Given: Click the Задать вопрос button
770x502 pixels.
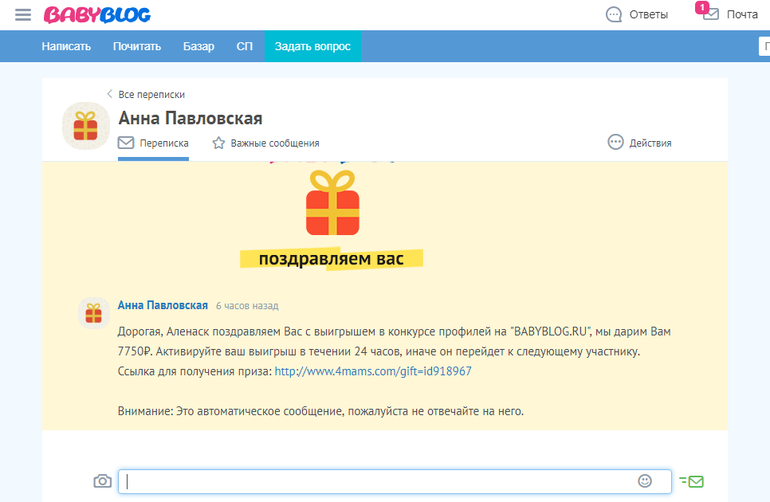Looking at the screenshot, I should 313,46.
